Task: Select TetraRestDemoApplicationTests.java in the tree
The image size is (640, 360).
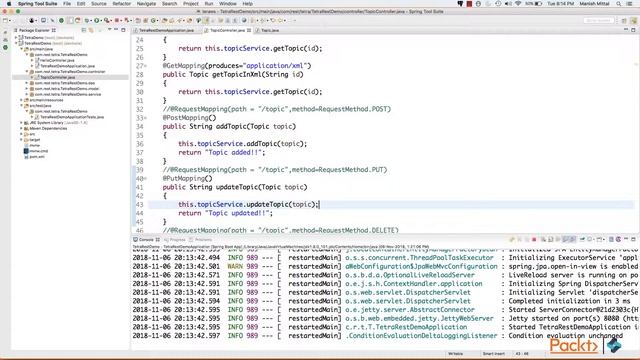Action: 69,117
